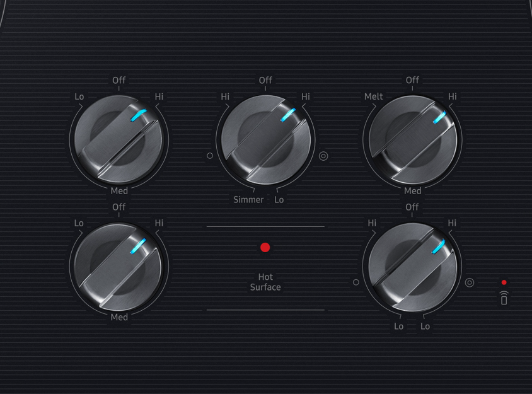The image size is (532, 394).
Task: Turn the top-left burner knob
Action: click(119, 140)
